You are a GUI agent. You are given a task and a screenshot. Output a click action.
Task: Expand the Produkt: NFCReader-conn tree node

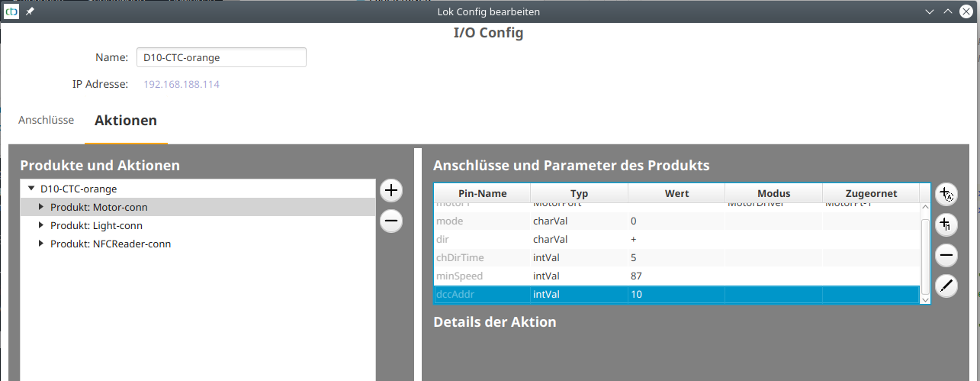(41, 244)
